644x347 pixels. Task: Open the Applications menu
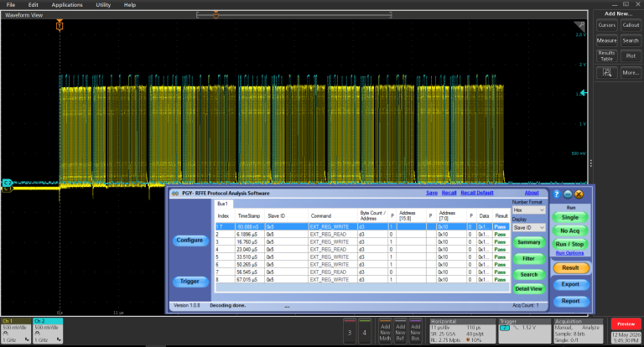pyautogui.click(x=67, y=5)
